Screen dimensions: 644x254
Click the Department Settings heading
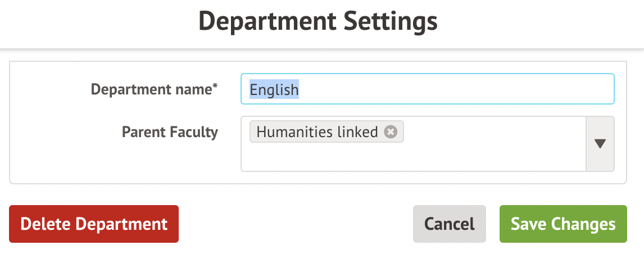coord(318,22)
